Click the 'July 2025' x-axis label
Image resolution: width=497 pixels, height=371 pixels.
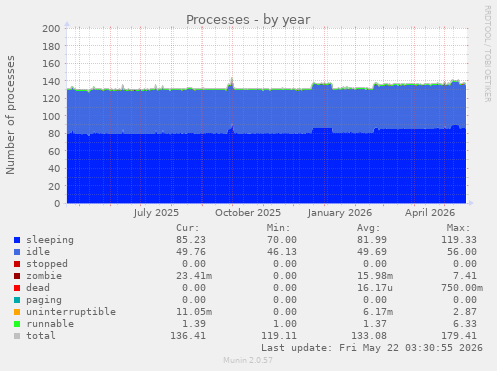(156, 213)
